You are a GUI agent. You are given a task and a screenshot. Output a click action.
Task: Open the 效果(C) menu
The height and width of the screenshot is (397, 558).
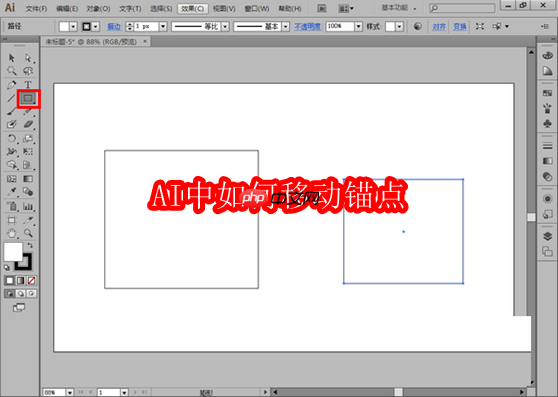[193, 9]
